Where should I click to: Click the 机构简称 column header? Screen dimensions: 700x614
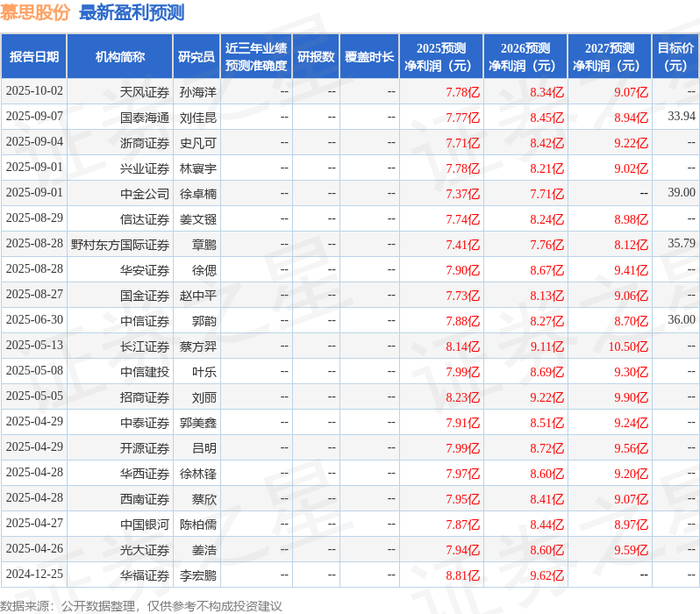click(x=120, y=57)
